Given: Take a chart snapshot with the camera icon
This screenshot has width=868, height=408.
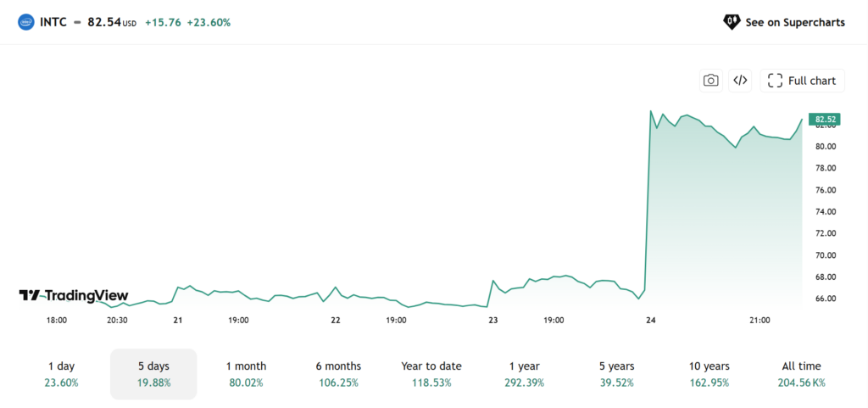Looking at the screenshot, I should click(x=711, y=81).
